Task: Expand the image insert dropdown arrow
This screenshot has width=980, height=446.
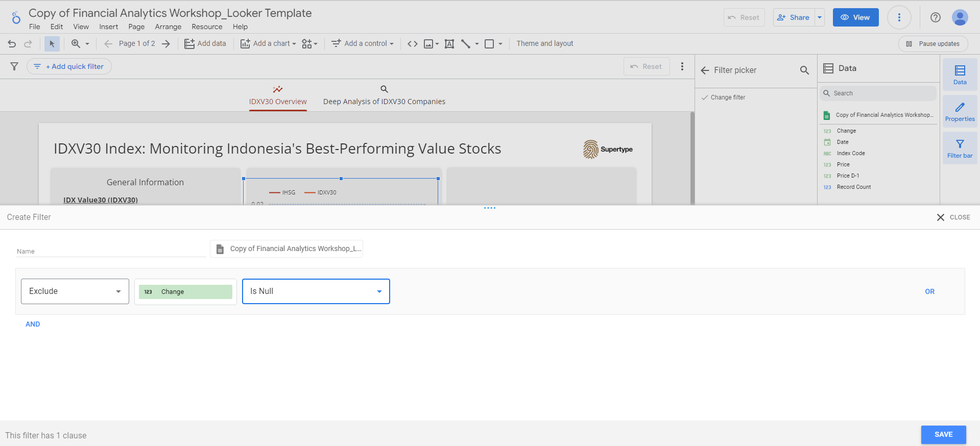Action: tap(437, 44)
